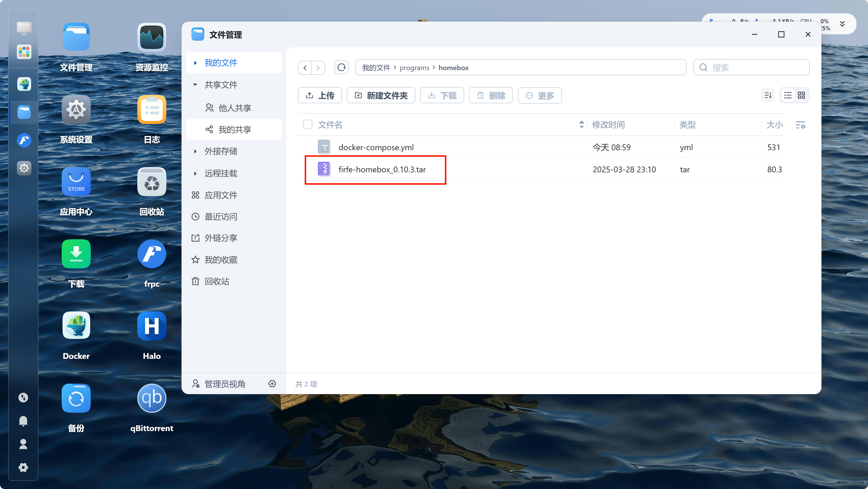
Task: Expand the 远程挂载 tree node
Action: point(195,173)
